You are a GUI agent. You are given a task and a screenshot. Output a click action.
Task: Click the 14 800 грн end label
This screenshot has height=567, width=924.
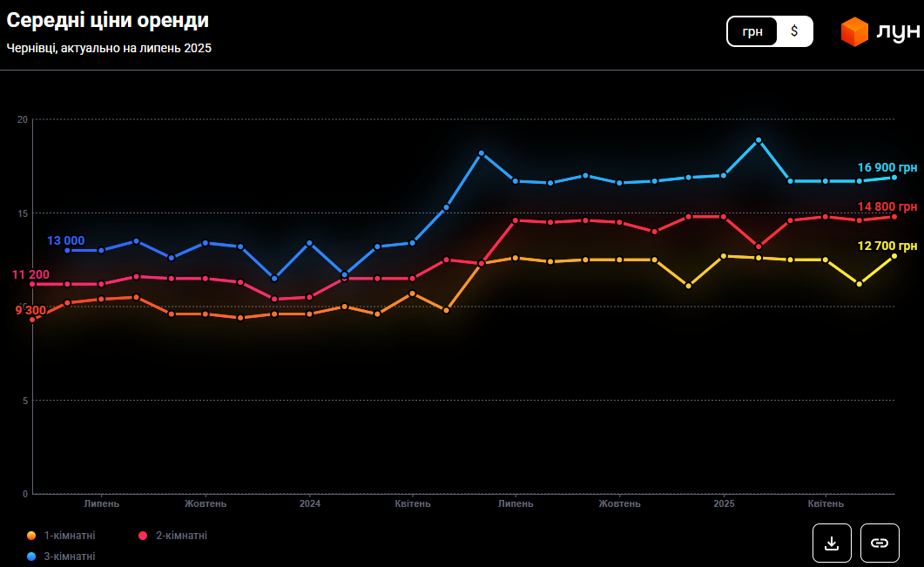[x=887, y=206]
